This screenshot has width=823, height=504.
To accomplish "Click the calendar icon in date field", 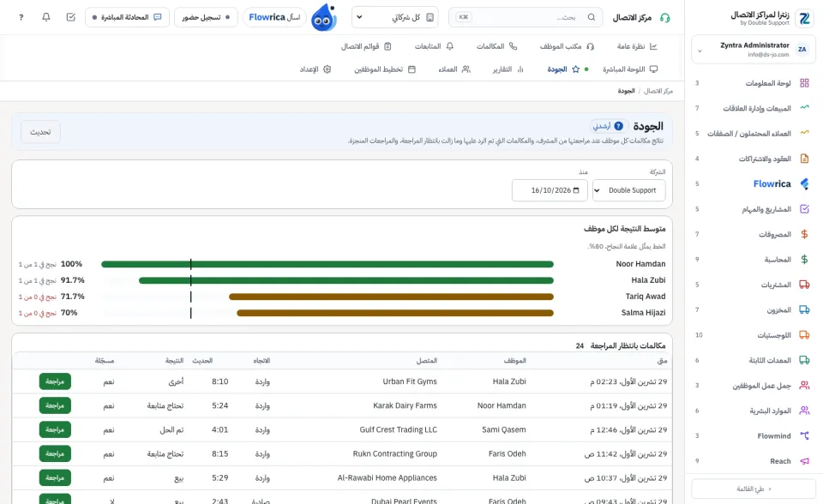I will [576, 190].
